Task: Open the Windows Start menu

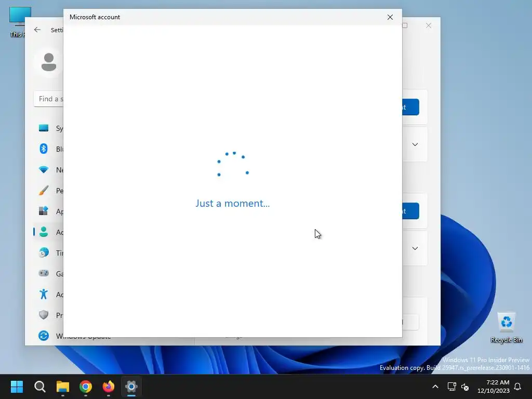Action: (17, 387)
